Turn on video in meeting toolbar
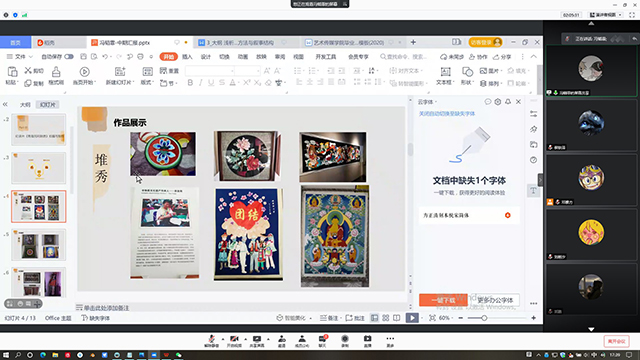The height and width of the screenshot is (360, 640). tap(234, 341)
